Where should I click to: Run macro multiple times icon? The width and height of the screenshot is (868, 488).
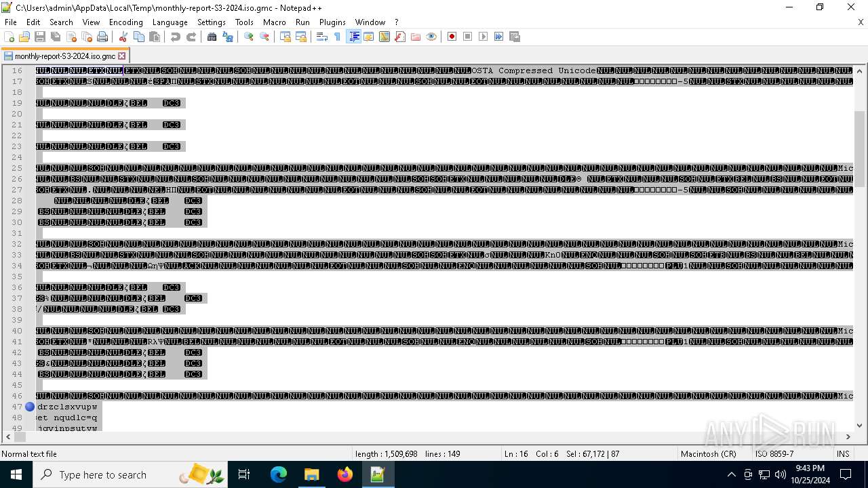coord(499,37)
